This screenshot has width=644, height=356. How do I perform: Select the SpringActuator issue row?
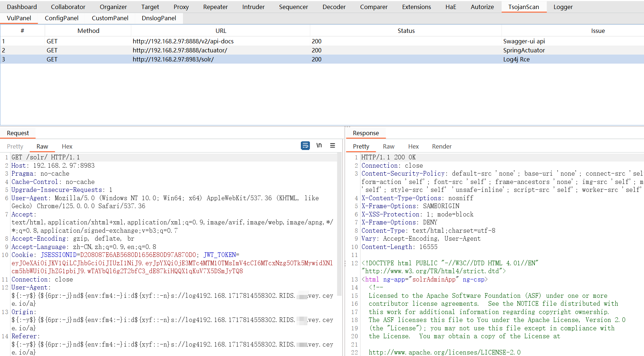(x=322, y=50)
